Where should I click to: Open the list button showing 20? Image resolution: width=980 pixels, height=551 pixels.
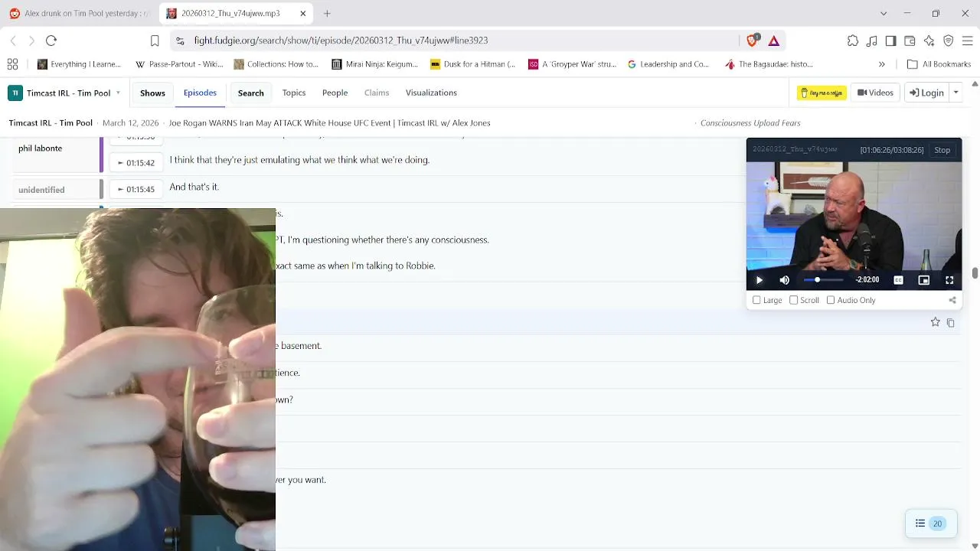930,523
